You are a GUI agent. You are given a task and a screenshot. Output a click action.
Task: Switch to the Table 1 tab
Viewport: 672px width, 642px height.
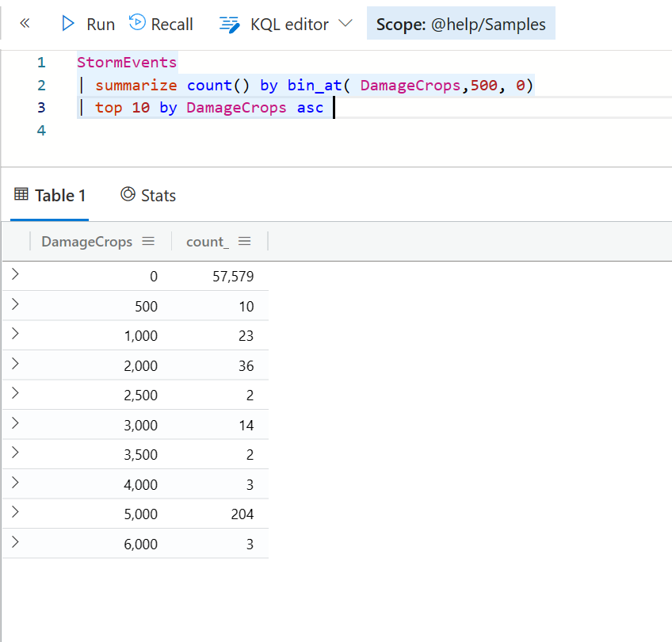(50, 196)
